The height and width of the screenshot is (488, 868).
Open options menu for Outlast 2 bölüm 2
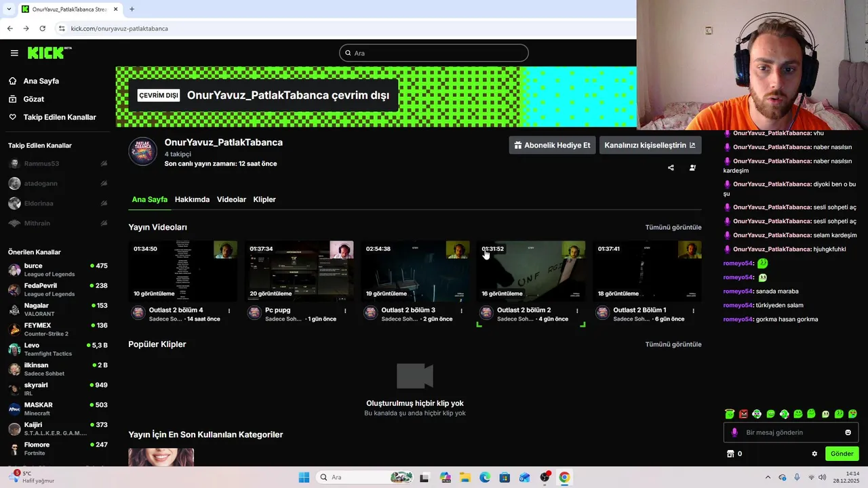[577, 310]
